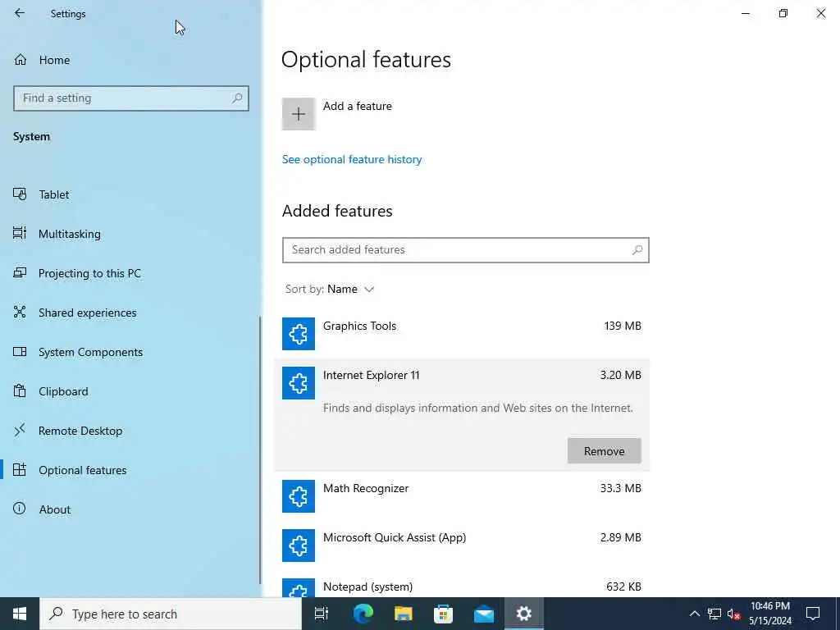Click the Remote Desktop icon

(x=20, y=430)
